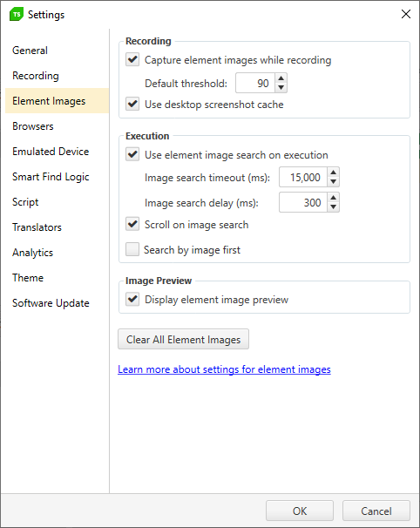Decrease Default threshold with down arrow

pyautogui.click(x=281, y=87)
